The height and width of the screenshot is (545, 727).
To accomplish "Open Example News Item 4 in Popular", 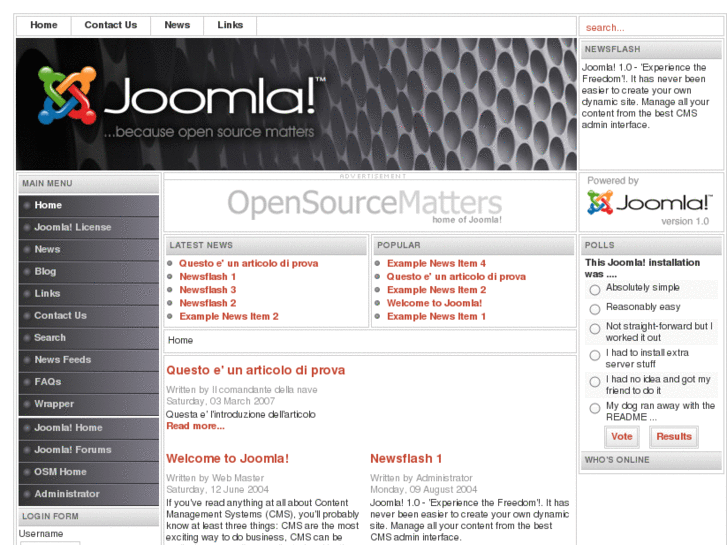I will 436,263.
